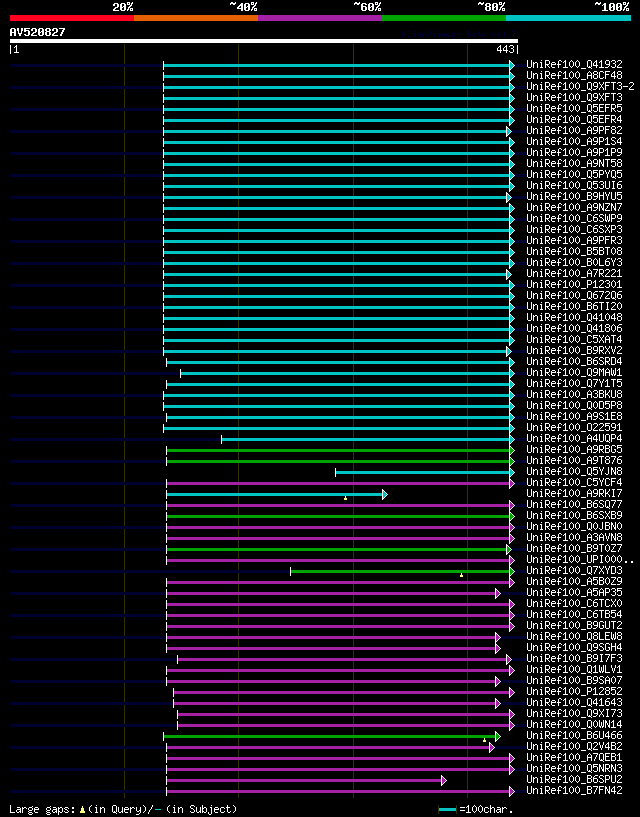Open hit UniRef100_Q41932
This screenshot has width=640, height=817.
(574, 65)
